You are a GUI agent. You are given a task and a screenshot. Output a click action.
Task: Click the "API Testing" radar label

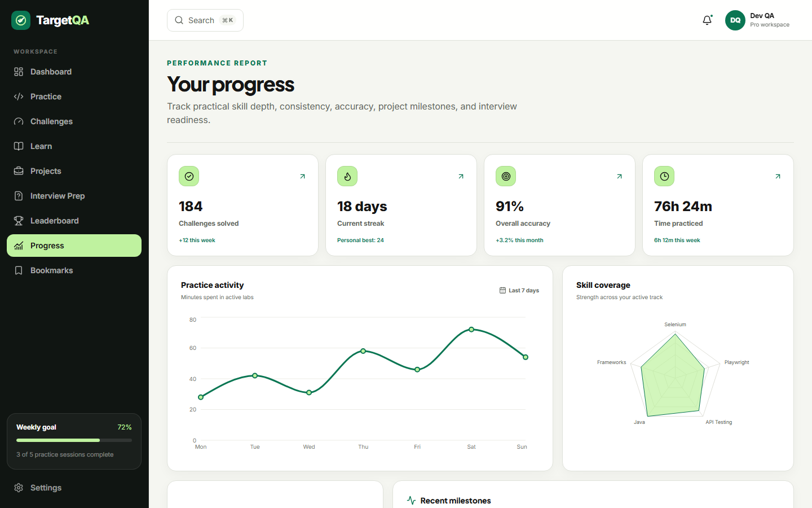click(x=718, y=422)
